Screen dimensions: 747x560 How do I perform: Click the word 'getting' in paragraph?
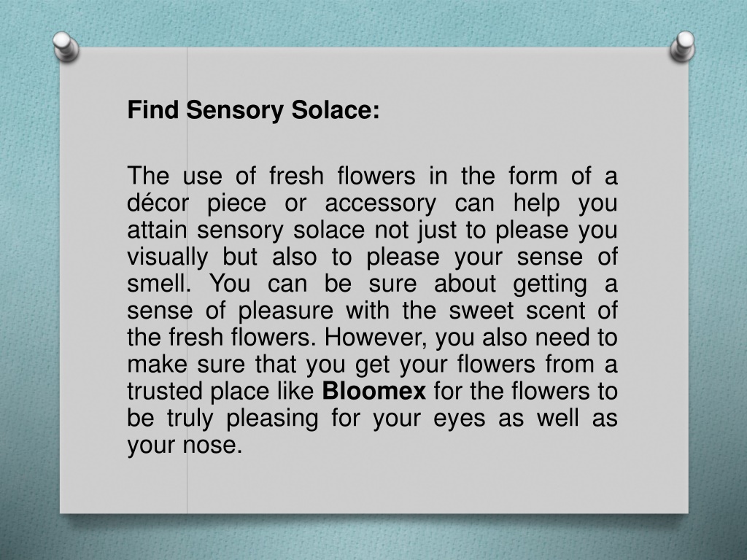pos(550,285)
